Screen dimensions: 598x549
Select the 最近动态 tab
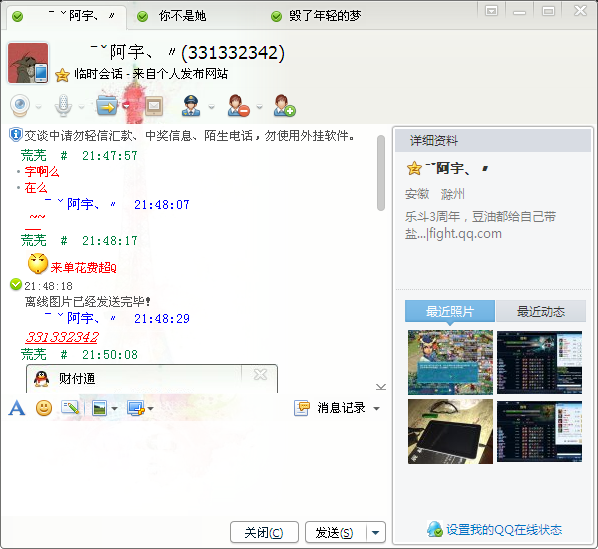[x=541, y=311]
